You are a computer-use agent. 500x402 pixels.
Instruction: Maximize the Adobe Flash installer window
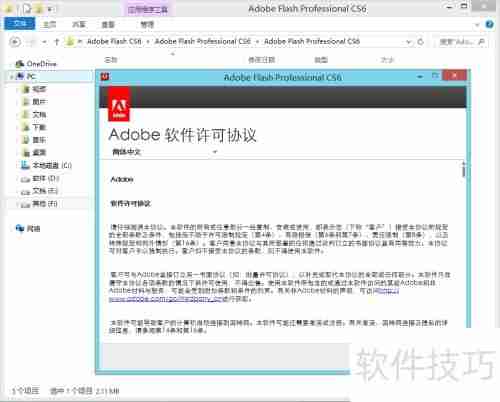point(435,76)
